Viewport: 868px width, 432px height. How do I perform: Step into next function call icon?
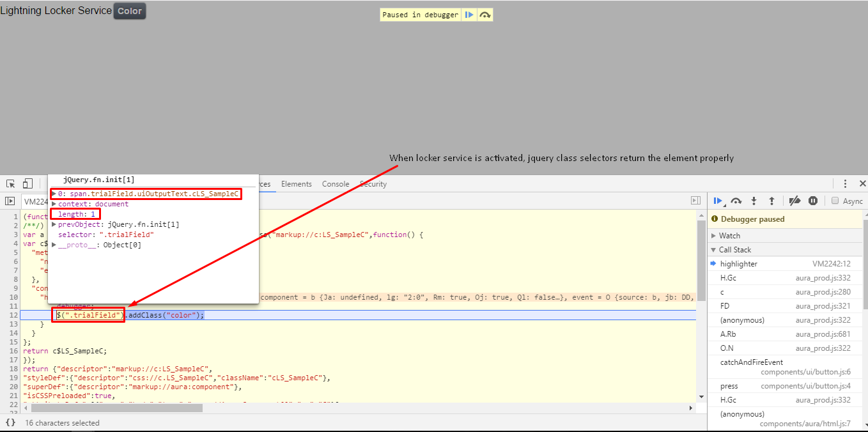(x=754, y=201)
